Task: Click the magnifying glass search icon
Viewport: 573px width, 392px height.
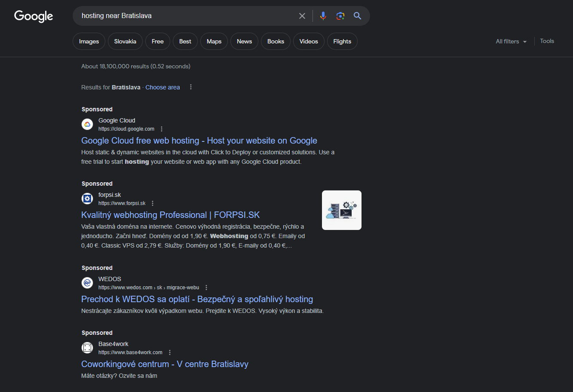Action: tap(357, 16)
